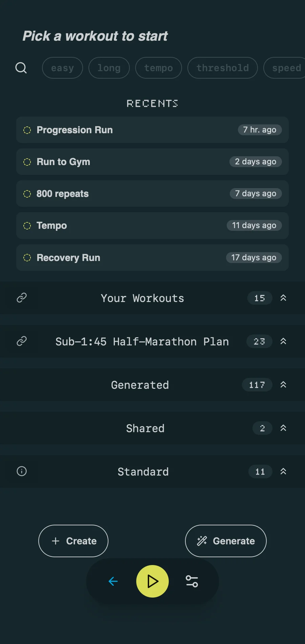
Task: Click the Generate button
Action: coord(226,541)
